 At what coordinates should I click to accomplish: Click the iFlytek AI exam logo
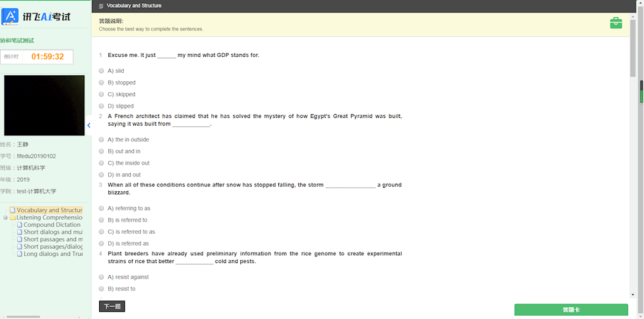pos(37,17)
